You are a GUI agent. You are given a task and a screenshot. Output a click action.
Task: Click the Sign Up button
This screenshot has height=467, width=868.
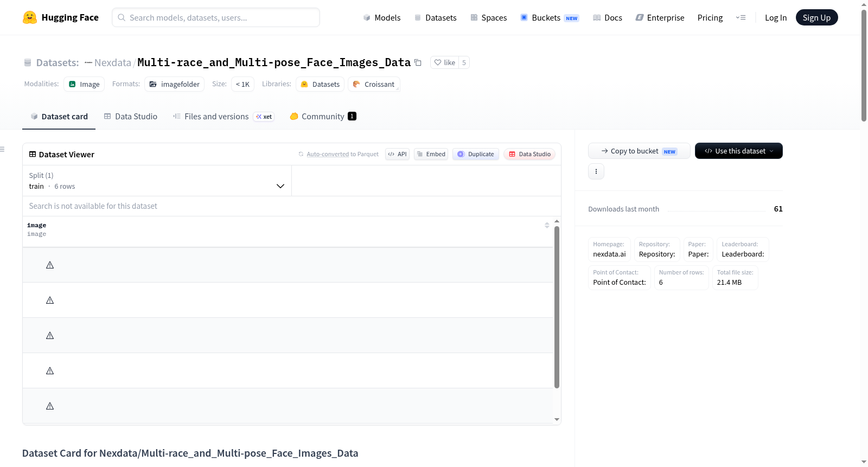816,17
